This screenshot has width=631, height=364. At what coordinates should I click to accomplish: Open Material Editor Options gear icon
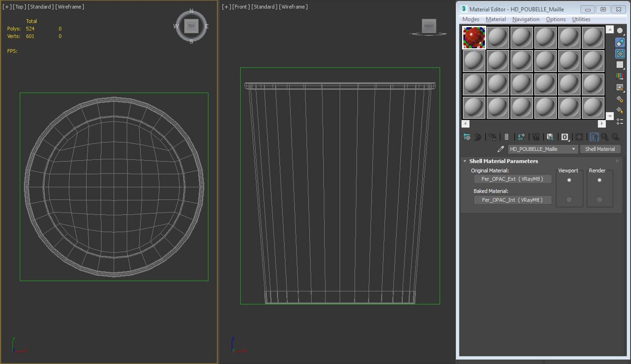(x=620, y=99)
